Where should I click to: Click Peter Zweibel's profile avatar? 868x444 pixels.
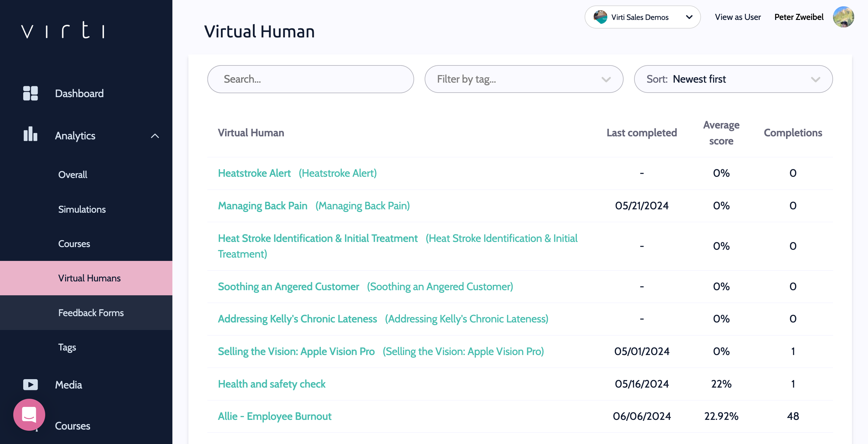(843, 17)
